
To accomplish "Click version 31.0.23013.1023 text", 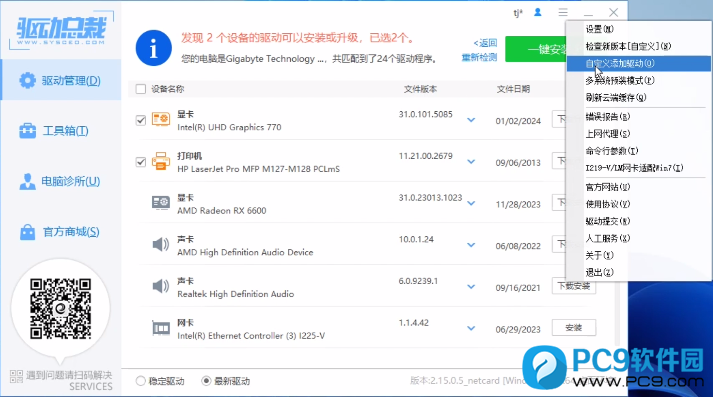I will 430,198.
